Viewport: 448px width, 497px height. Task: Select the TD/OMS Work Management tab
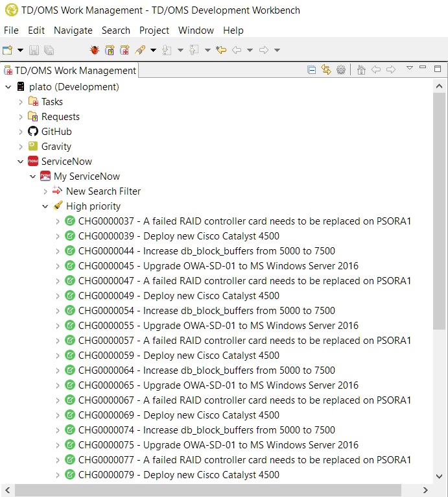click(70, 71)
